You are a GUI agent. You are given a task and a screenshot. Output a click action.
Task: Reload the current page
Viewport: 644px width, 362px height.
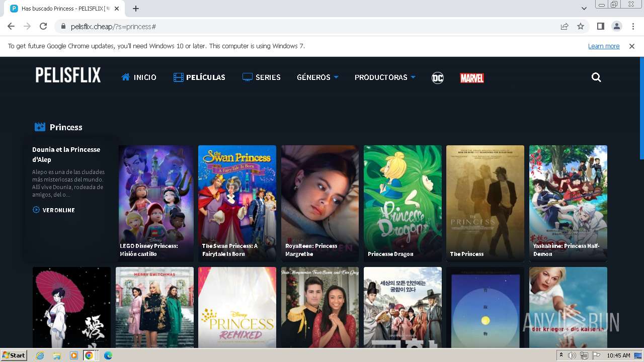[43, 26]
